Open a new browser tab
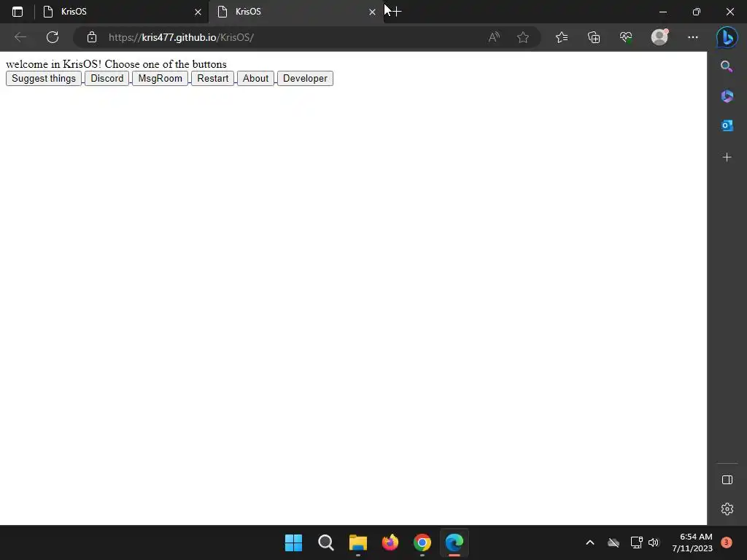Viewport: 747px width, 560px height. 396,12
